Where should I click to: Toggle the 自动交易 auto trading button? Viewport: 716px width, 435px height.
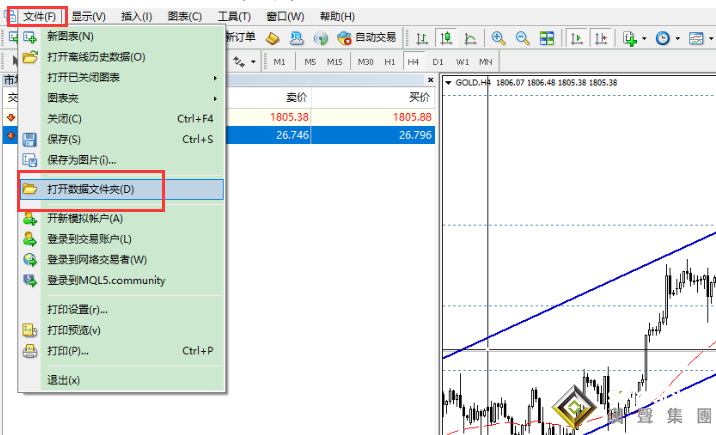tap(367, 37)
